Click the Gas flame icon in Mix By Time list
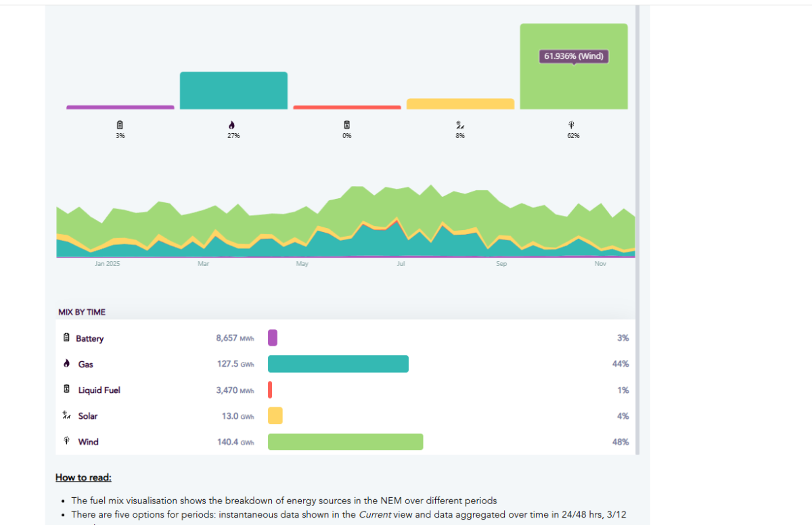 click(x=66, y=364)
